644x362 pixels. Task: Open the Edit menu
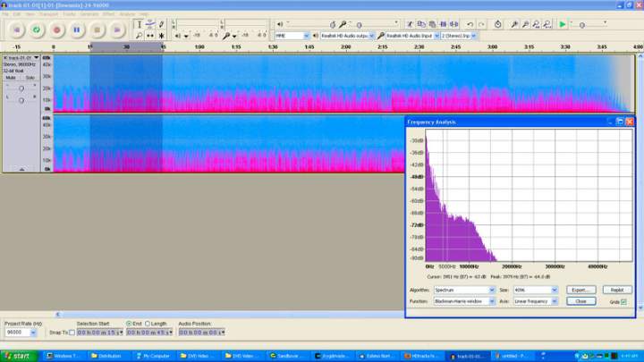click(x=17, y=14)
